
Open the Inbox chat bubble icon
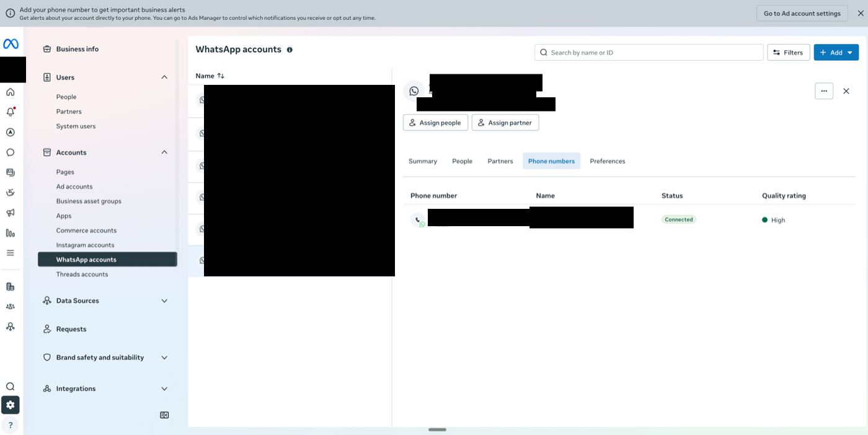(10, 152)
